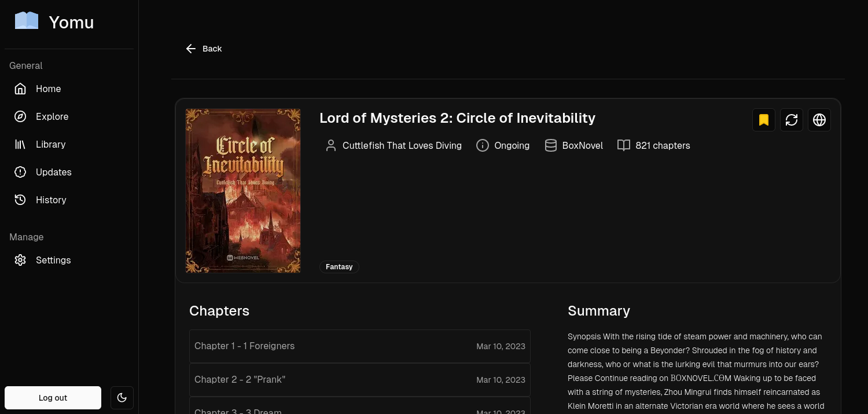Go to the Explore page
The width and height of the screenshot is (868, 414).
pyautogui.click(x=69, y=116)
